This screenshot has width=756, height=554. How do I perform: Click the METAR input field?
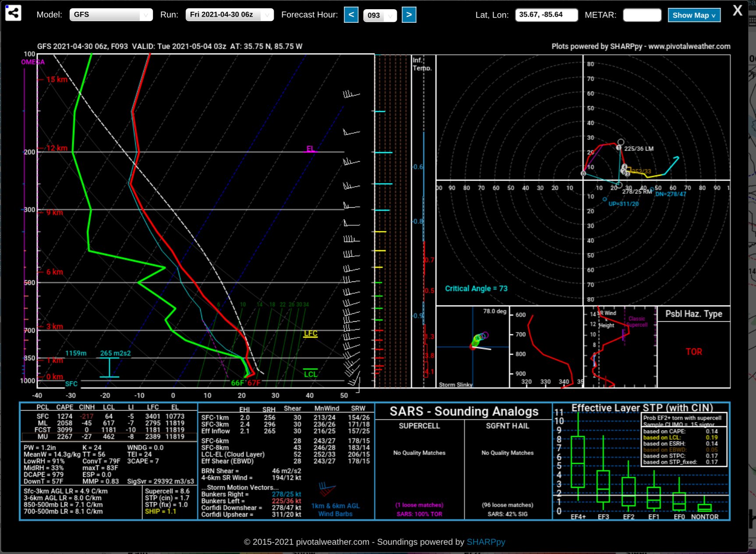(x=642, y=15)
